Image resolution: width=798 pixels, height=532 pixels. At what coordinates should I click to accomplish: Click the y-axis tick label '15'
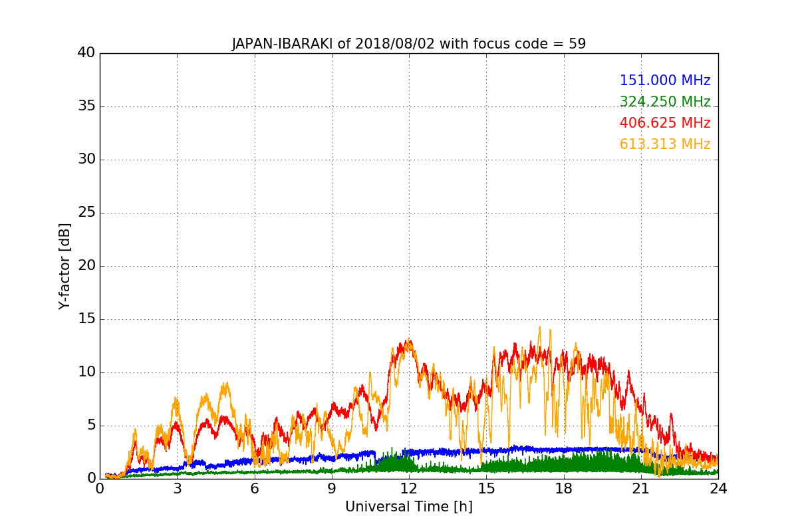(x=86, y=319)
